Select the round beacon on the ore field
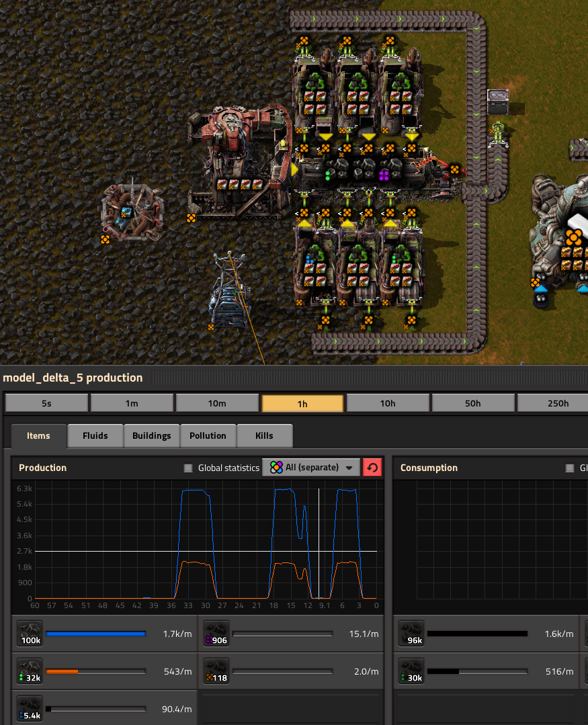Viewport: 588px width, 725px height. [x=132, y=212]
